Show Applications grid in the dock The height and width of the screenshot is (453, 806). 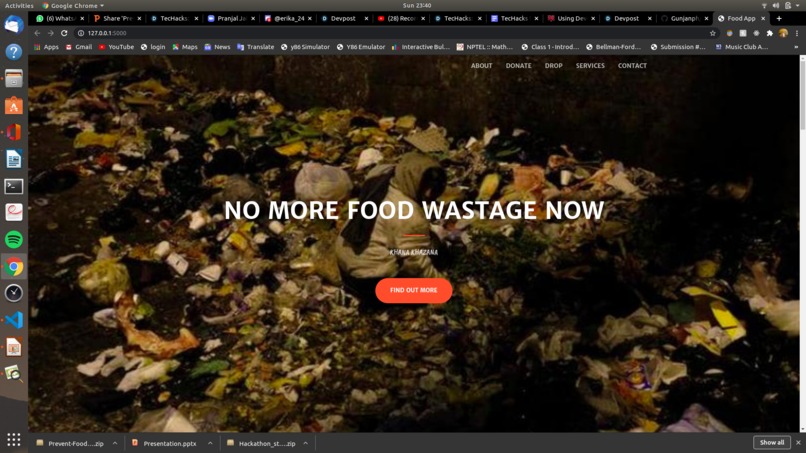[13, 440]
